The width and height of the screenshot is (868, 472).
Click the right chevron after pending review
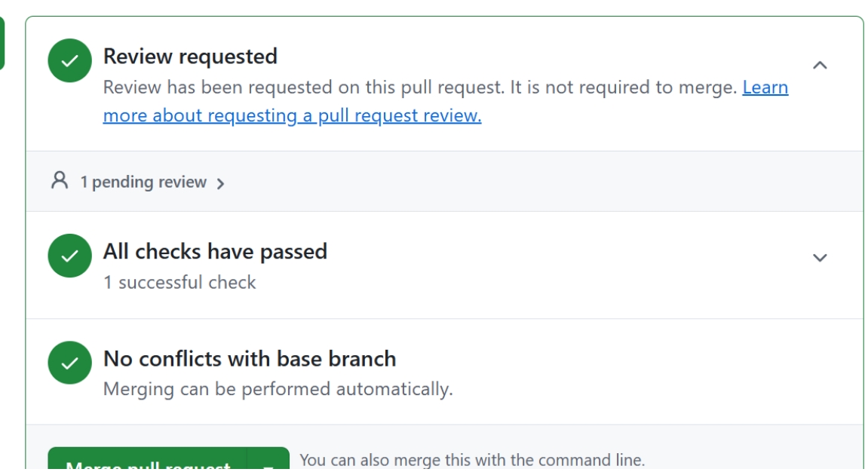tap(220, 184)
